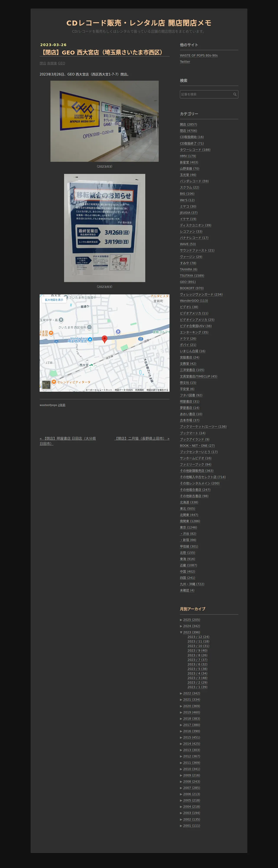Open the 2023 / 12 (24) archive
278x868 pixels.
point(198,637)
